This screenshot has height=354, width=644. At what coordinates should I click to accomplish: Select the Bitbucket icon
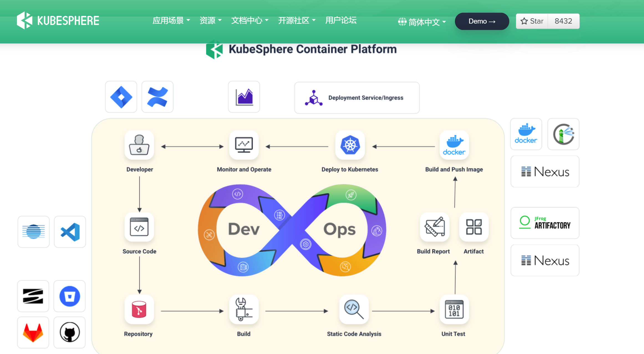[70, 296]
